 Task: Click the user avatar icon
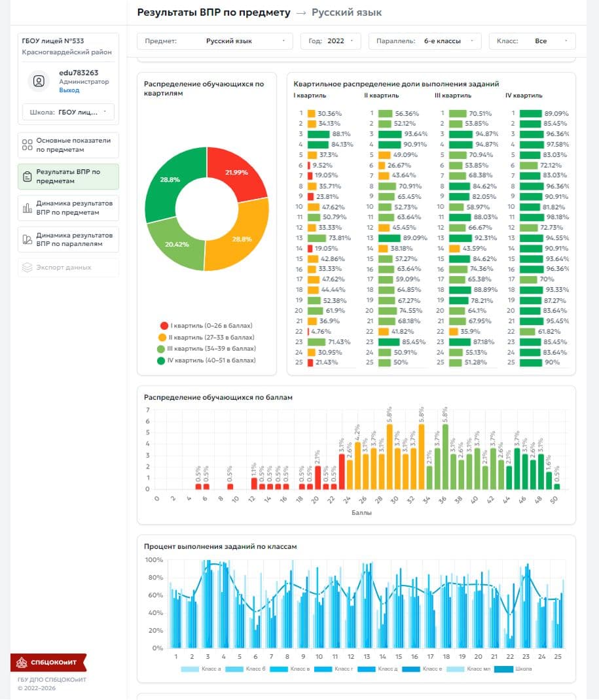[x=39, y=81]
